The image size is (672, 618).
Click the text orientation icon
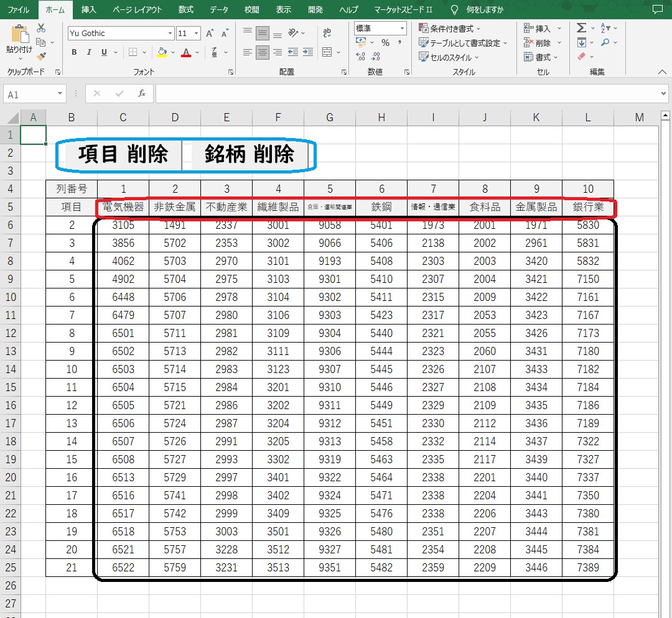[293, 33]
